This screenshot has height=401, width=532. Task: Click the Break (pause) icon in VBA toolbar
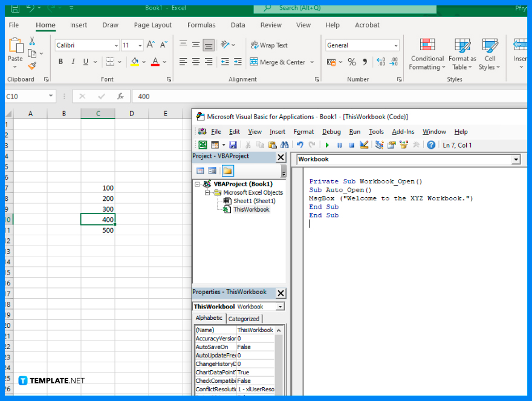tap(339, 145)
